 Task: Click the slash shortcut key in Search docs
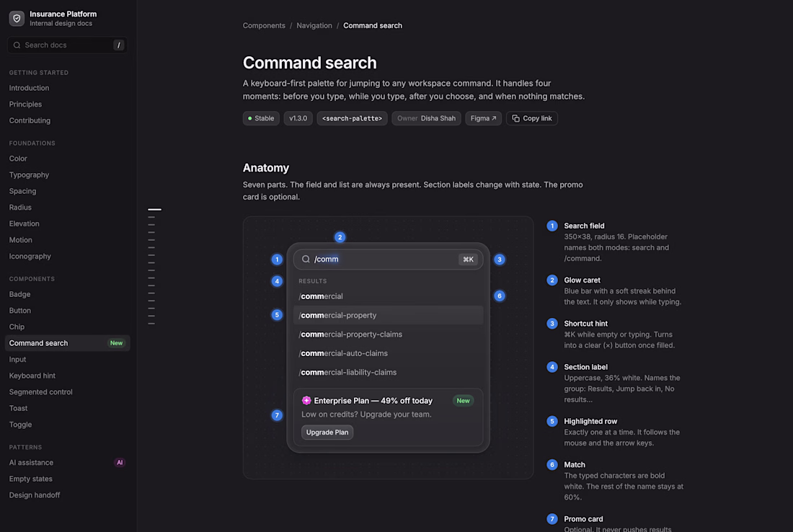point(119,45)
